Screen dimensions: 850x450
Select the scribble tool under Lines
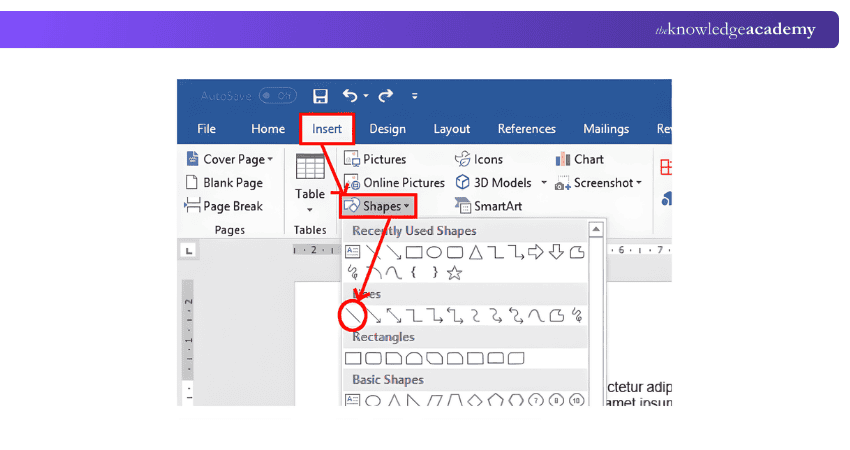point(577,316)
